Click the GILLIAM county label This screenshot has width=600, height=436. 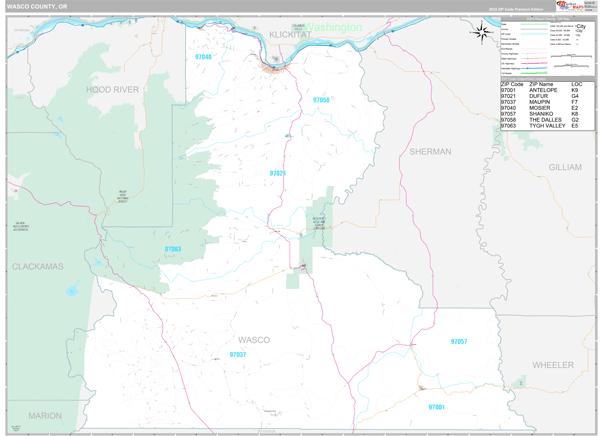click(565, 167)
